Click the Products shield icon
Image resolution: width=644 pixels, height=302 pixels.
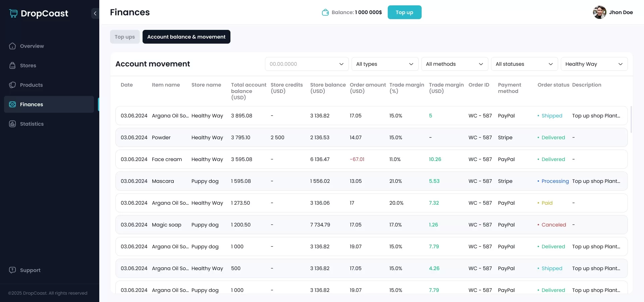pos(12,85)
